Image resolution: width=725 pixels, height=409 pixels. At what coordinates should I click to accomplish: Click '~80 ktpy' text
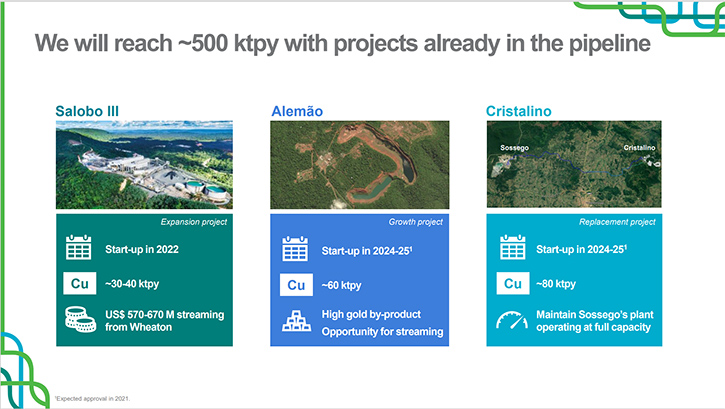tap(556, 284)
